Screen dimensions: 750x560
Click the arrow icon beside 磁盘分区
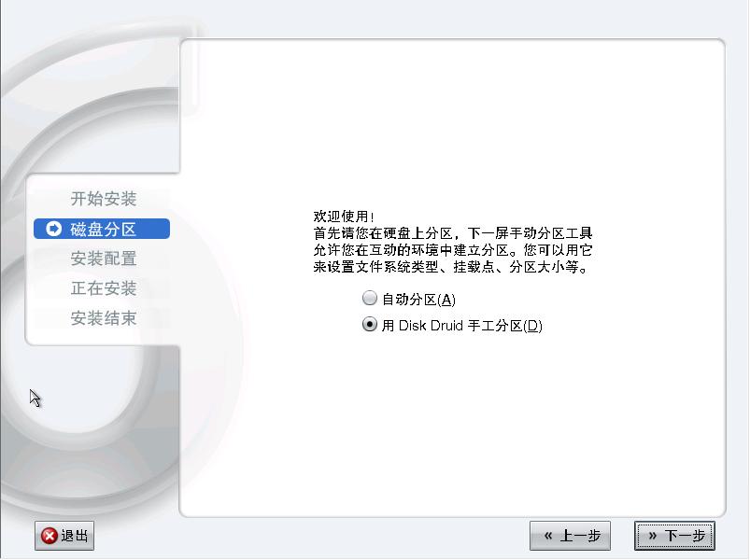(53, 229)
